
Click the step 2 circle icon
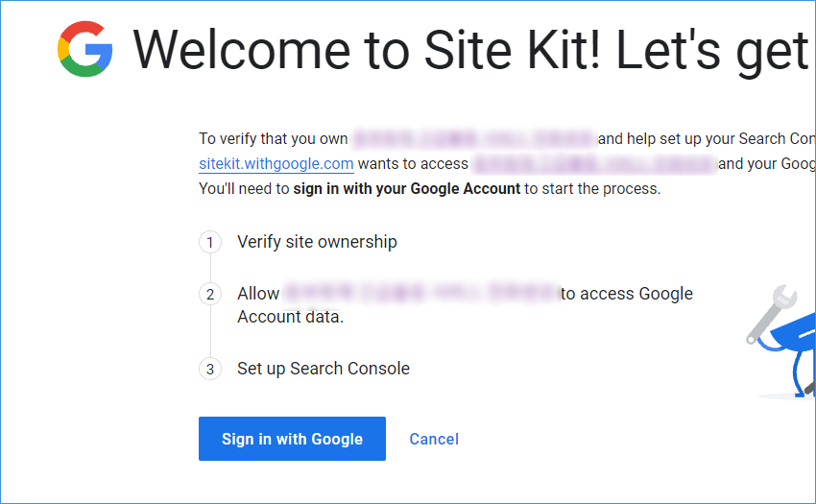(x=210, y=294)
